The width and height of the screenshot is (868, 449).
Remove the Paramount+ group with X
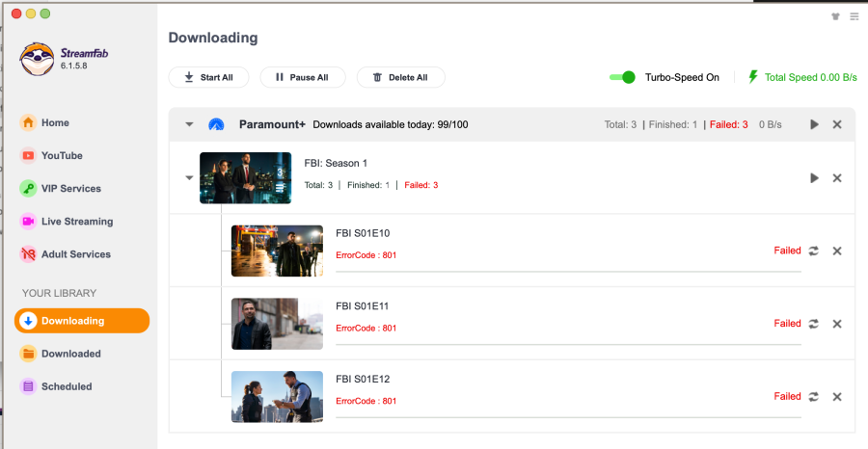(837, 124)
